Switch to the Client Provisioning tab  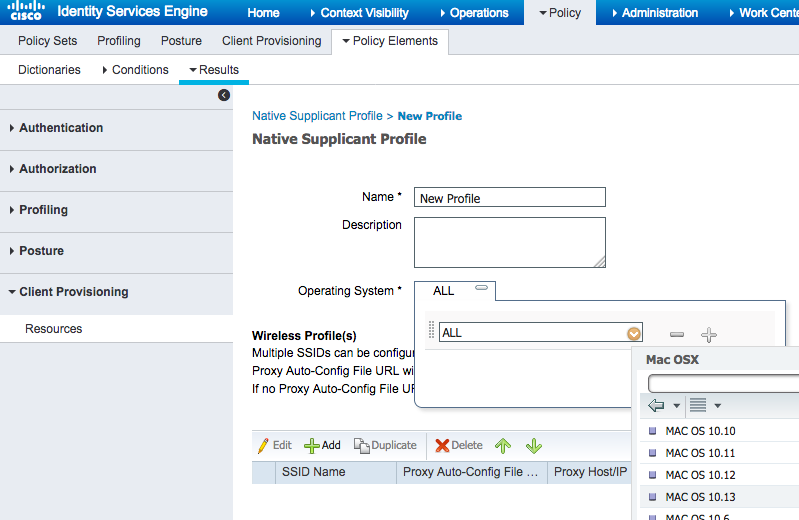pyautogui.click(x=272, y=41)
